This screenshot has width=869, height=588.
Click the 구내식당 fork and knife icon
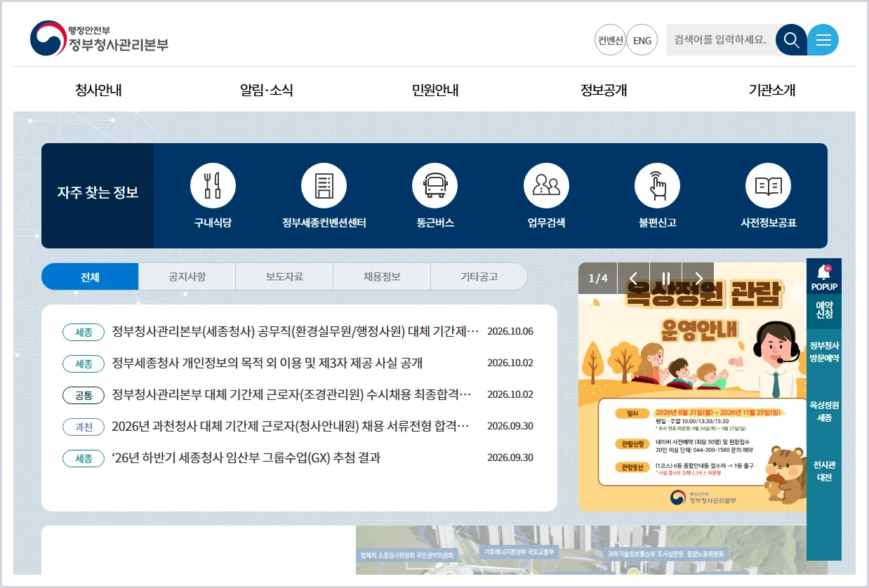click(213, 185)
